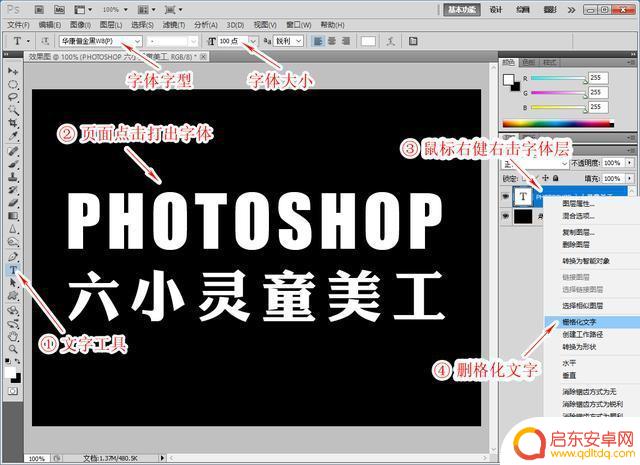Open the tool preset picker arrow
The width and height of the screenshot is (640, 465).
point(28,41)
